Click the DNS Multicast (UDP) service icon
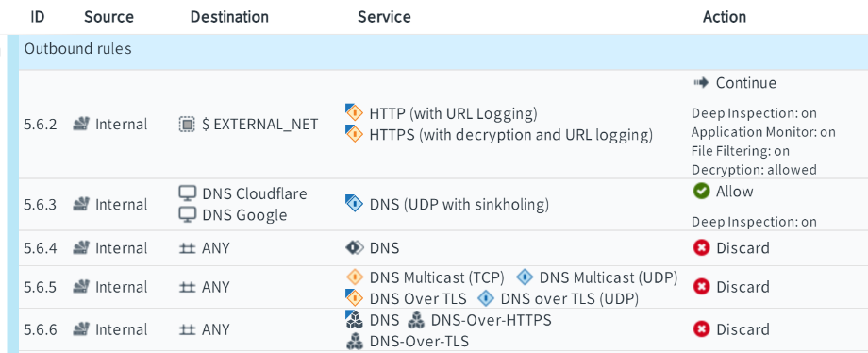This screenshot has height=353, width=868. click(525, 277)
